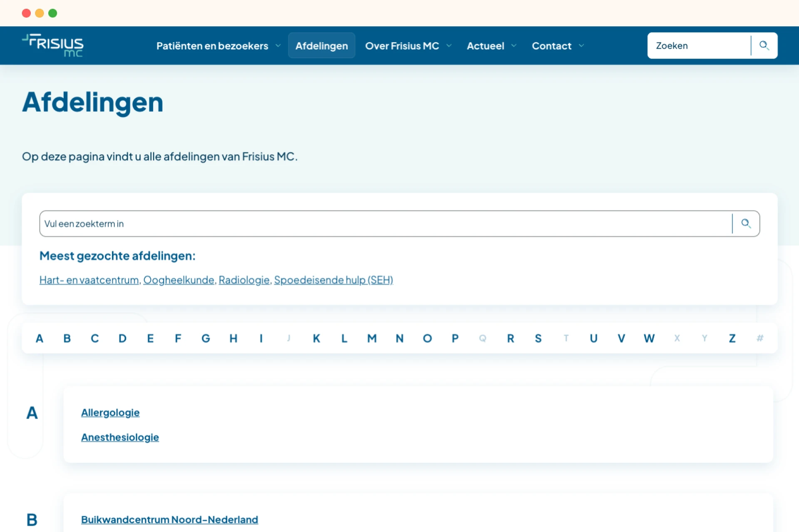Expand the Patiënten en bezoekers chevron

[x=278, y=46]
